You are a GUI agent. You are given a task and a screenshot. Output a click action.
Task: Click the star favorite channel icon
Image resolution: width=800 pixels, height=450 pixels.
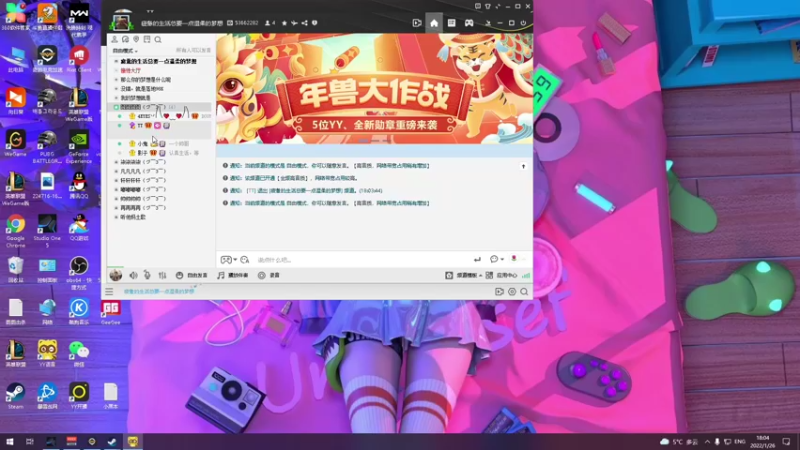click(285, 23)
